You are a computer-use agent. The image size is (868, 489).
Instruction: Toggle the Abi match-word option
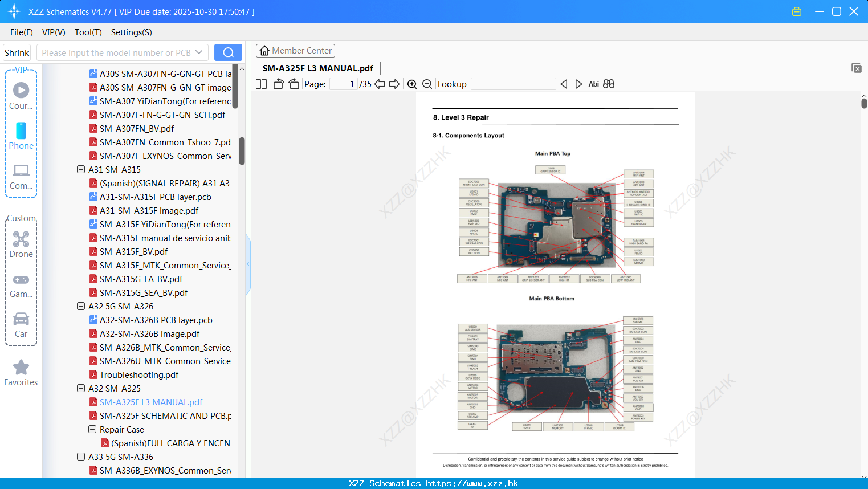pyautogui.click(x=593, y=84)
